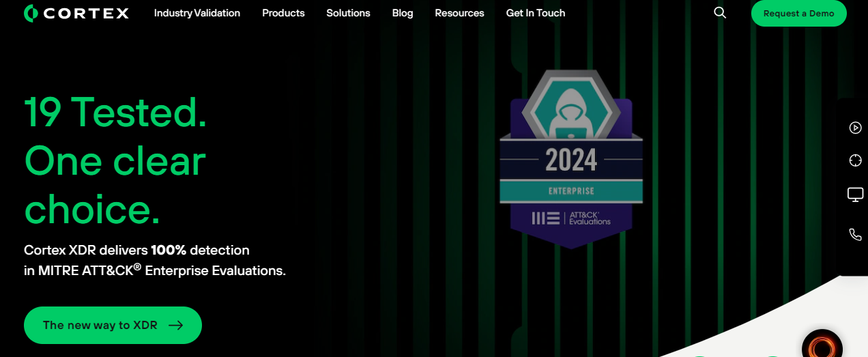The height and width of the screenshot is (357, 868).
Task: Open the Resources menu
Action: coord(459,13)
